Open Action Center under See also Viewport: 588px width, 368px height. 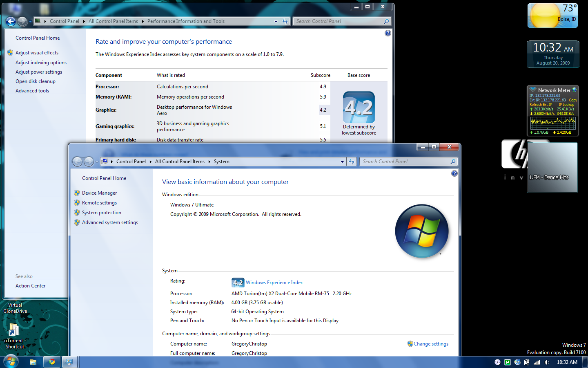tap(31, 286)
